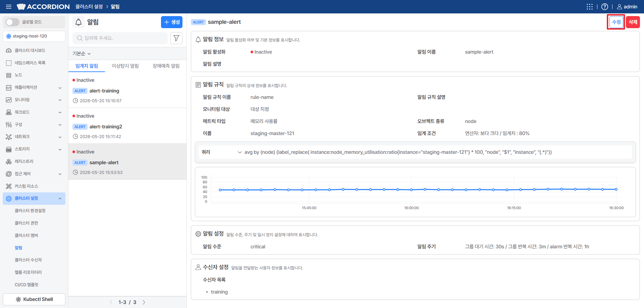Switch to the 장애예측 알림 tab
This screenshot has height=308, width=644.
click(166, 66)
